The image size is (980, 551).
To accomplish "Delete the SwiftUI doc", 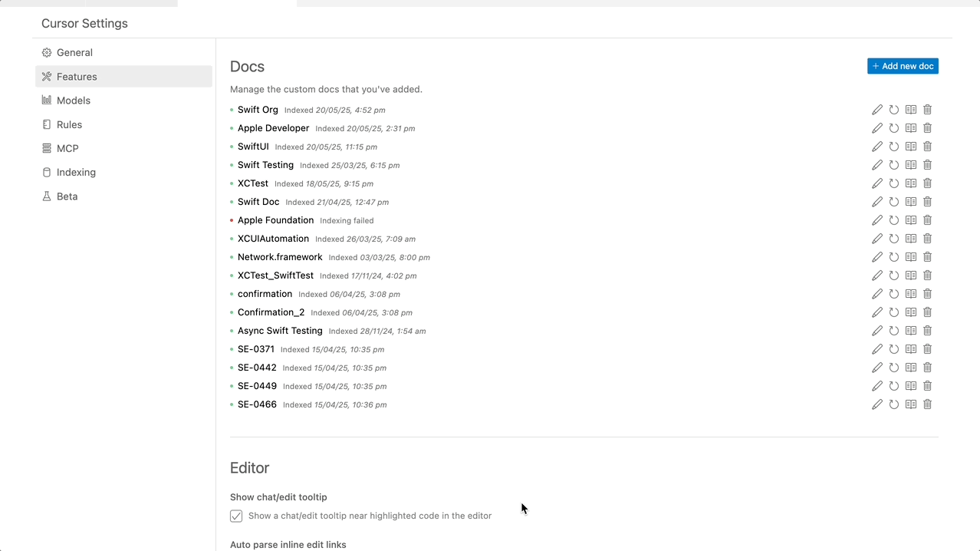I will 928,147.
